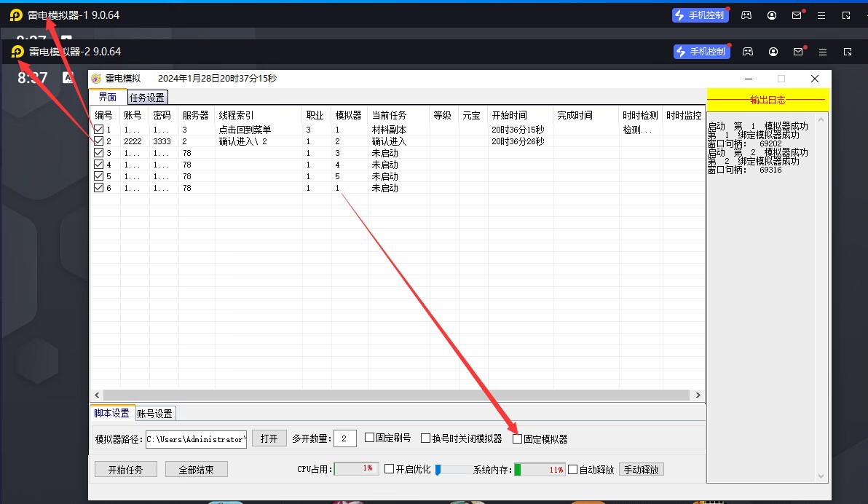Click the 当前任务 column header

pos(398,115)
